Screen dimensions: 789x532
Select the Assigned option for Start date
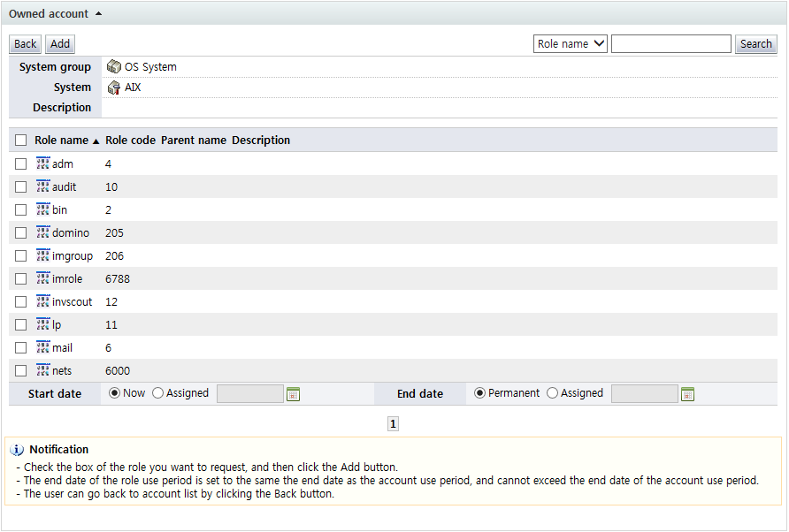tap(158, 393)
